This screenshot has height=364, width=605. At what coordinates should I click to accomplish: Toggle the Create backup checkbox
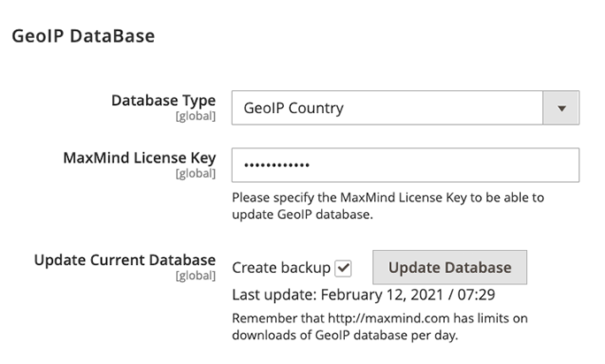[344, 268]
